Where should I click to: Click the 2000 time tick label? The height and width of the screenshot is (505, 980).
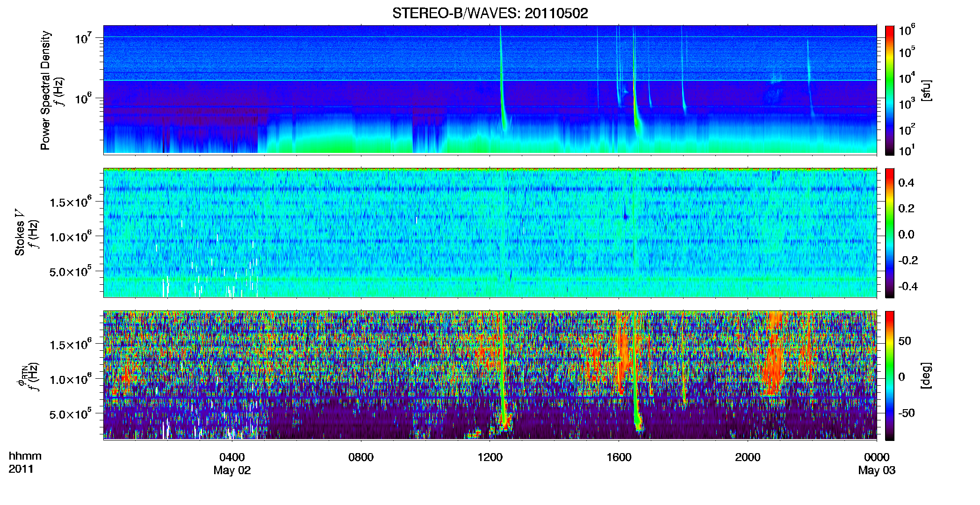(748, 457)
